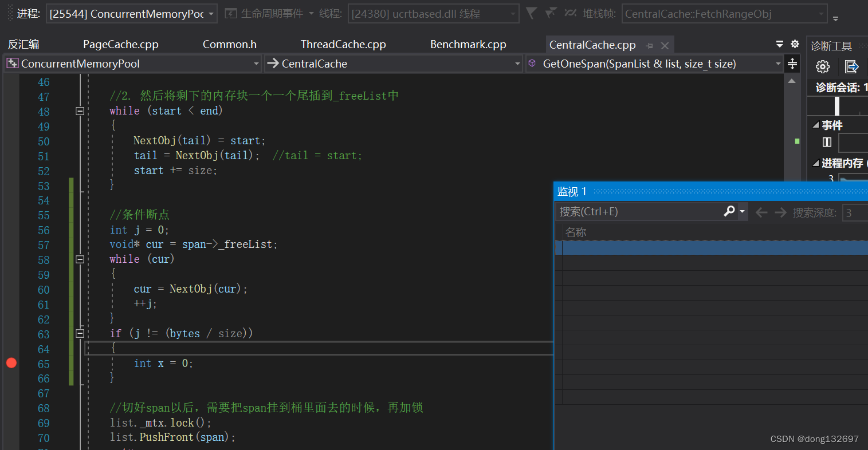Collapse the while block at line 48

(x=80, y=111)
